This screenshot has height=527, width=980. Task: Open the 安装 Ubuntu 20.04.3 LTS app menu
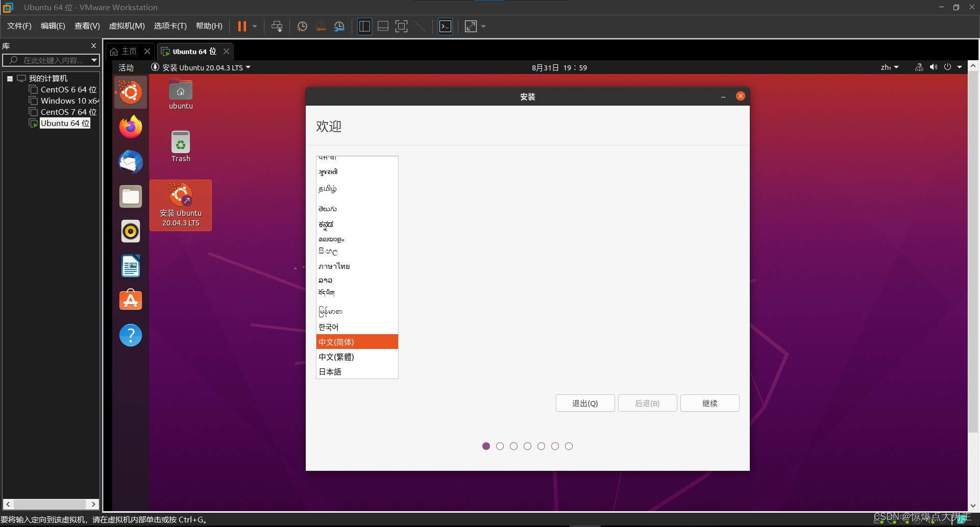tap(201, 68)
